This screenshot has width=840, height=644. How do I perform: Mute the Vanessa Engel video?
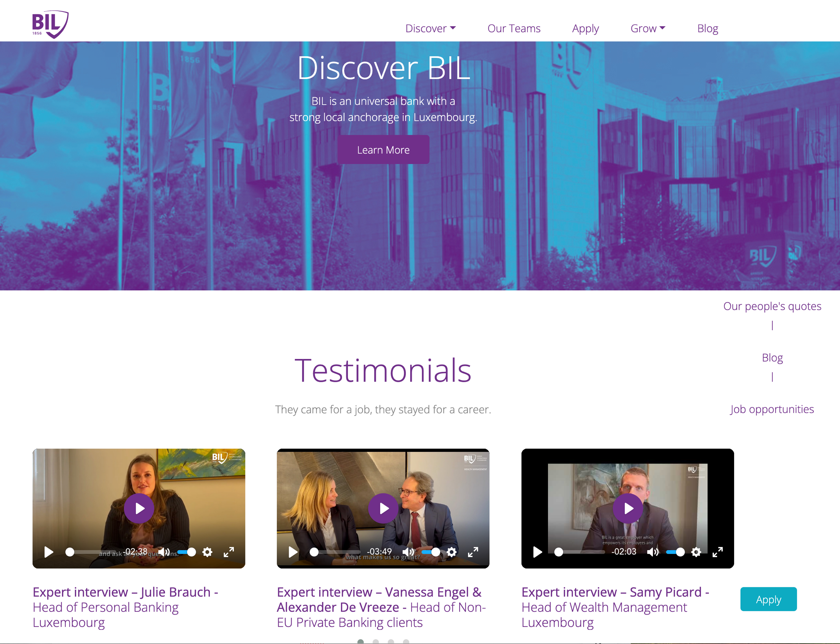(x=408, y=552)
